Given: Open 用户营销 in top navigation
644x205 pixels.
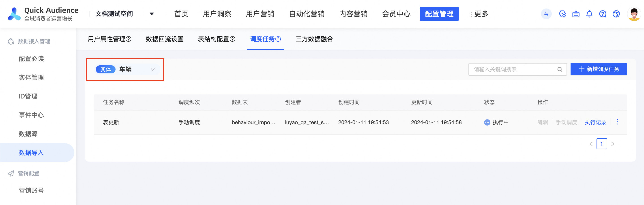Looking at the screenshot, I should pyautogui.click(x=260, y=14).
